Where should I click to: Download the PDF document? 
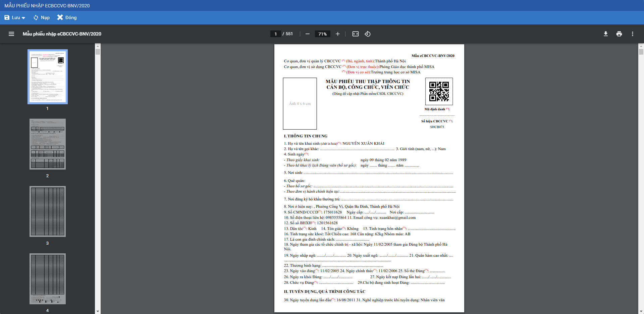click(605, 34)
